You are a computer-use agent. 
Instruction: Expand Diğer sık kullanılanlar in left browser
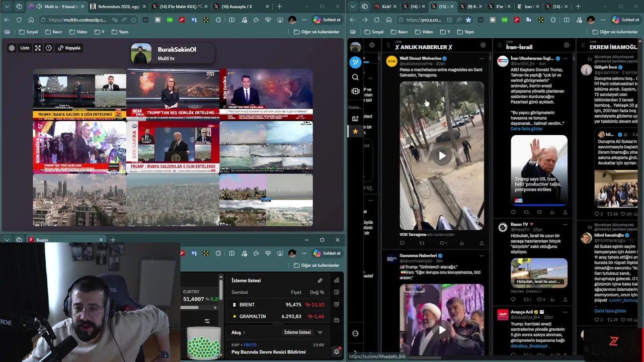(316, 32)
